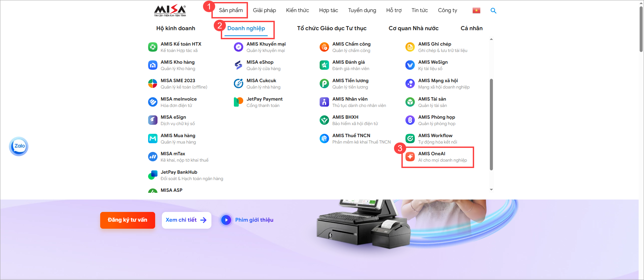
Task: Click 'Quản lý kế toán (offline)' description text
Action: [184, 87]
